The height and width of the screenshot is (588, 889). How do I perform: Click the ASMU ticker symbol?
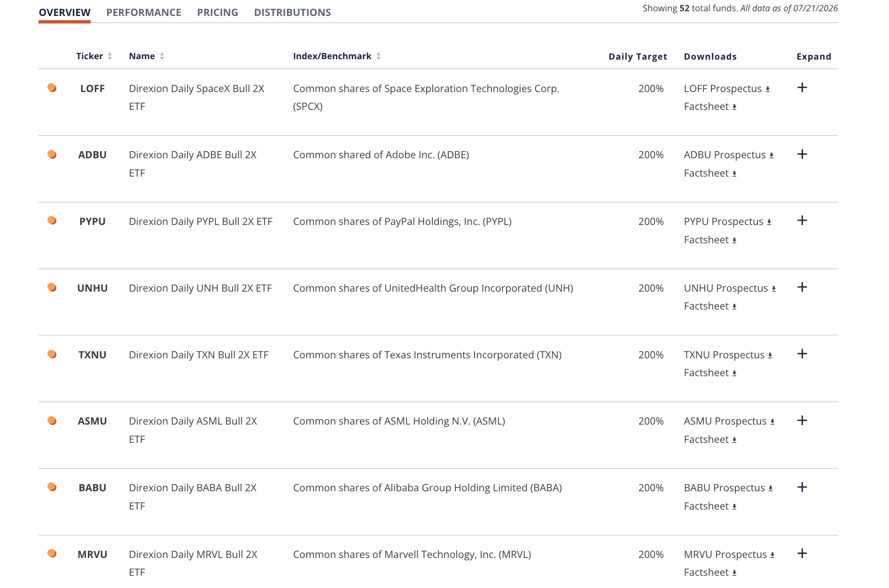(x=93, y=421)
